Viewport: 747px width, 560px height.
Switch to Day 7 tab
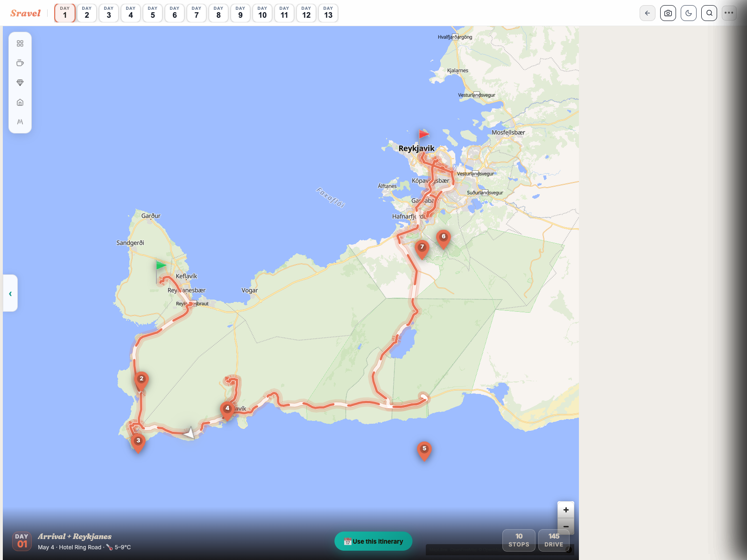(x=197, y=13)
